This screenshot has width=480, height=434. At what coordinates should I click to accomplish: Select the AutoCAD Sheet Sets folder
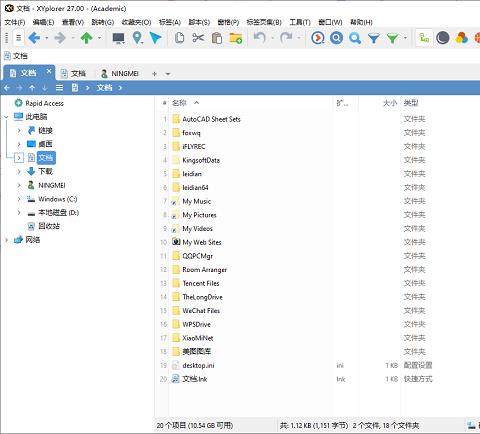pos(211,119)
